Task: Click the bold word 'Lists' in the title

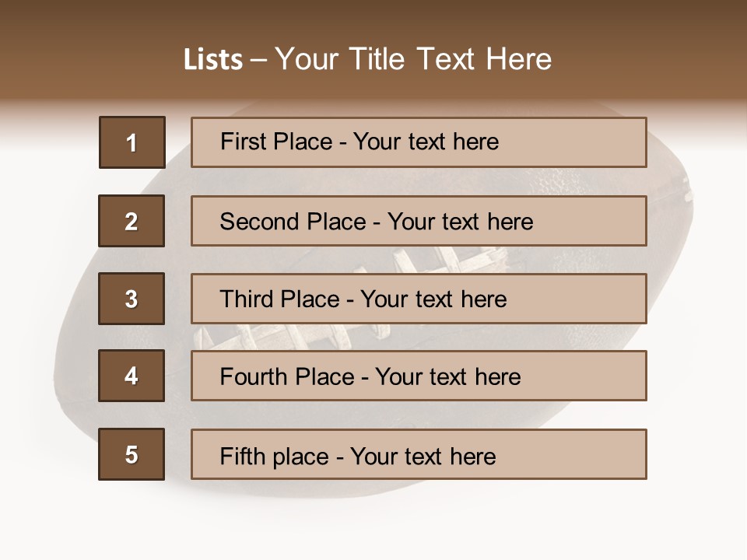Action: [213, 59]
